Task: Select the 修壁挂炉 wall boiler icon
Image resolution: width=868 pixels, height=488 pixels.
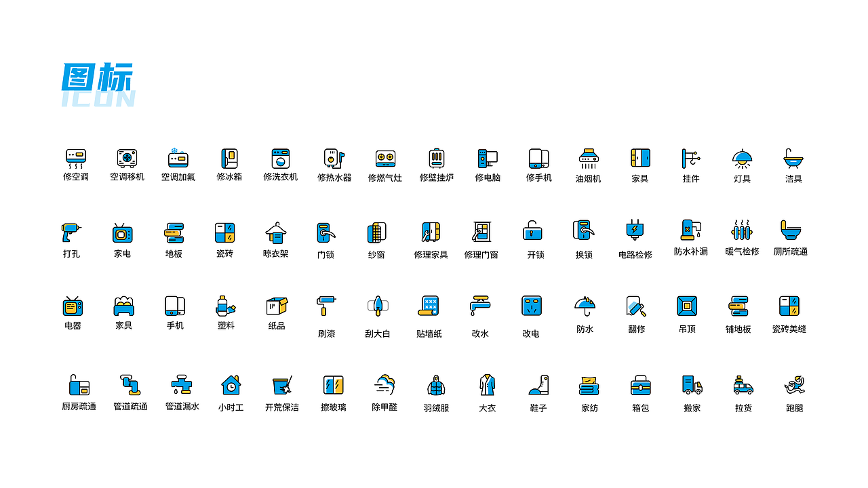Action: tap(437, 159)
